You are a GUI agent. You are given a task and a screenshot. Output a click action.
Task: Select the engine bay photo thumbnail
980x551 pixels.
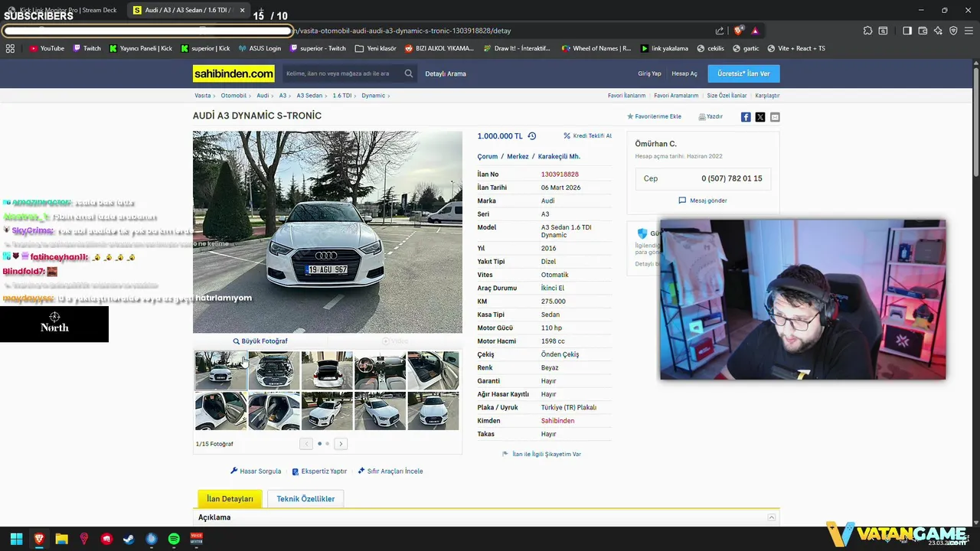pos(274,370)
